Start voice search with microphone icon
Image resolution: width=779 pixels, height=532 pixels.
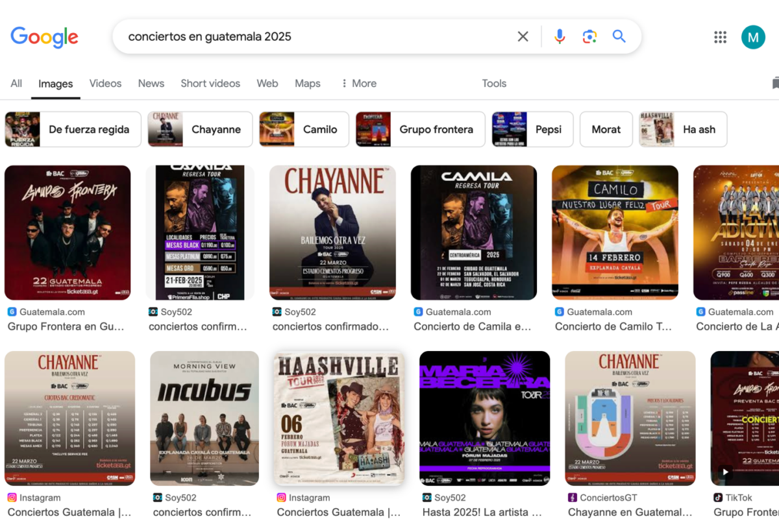(x=560, y=36)
